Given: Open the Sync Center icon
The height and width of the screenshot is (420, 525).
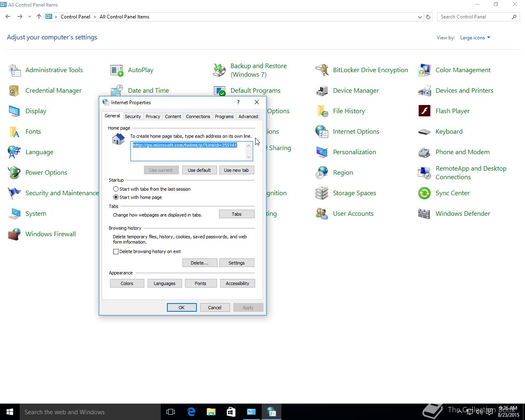Looking at the screenshot, I should (425, 193).
